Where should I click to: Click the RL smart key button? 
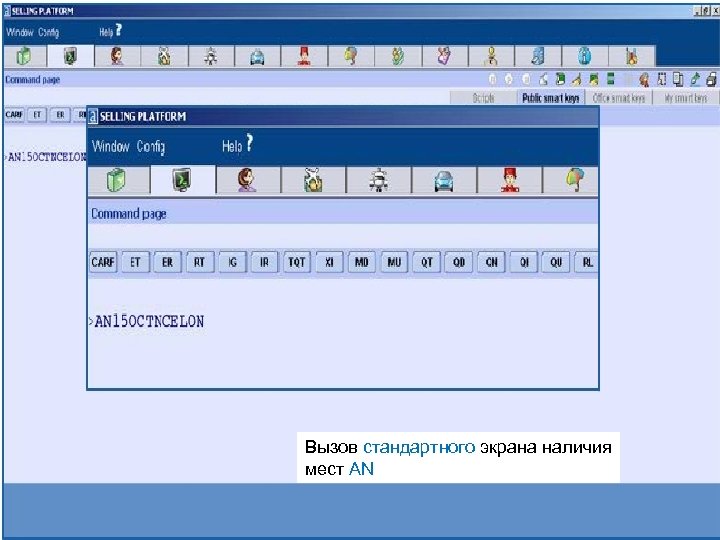point(587,262)
